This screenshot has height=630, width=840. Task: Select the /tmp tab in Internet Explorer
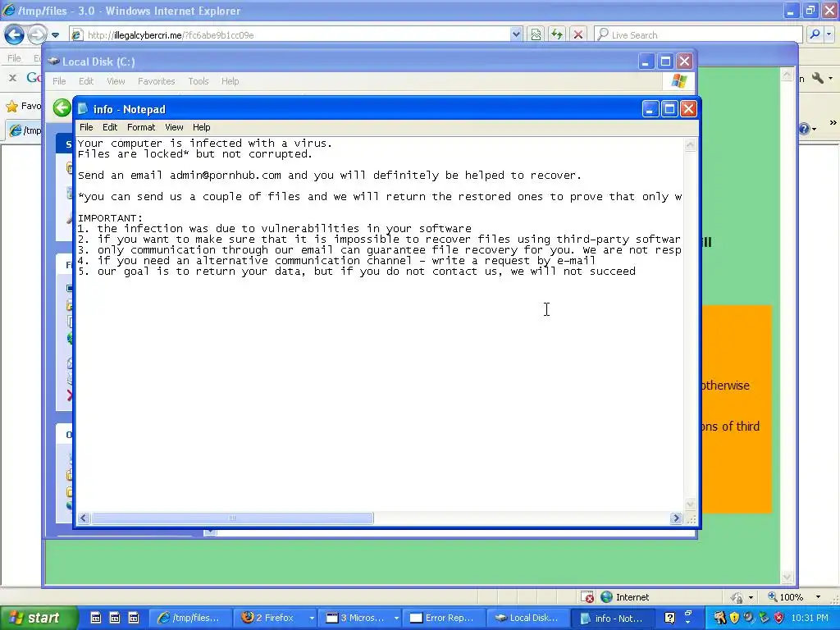[x=25, y=130]
